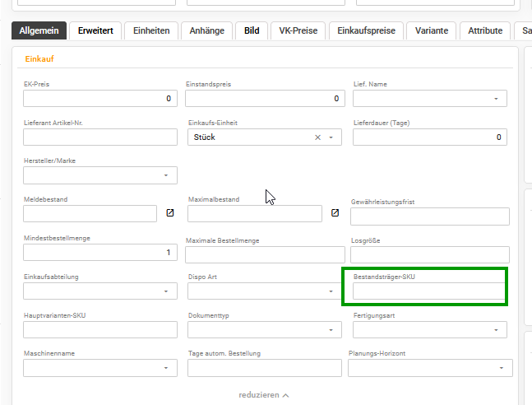Collapse section via reduzieren link

(264, 395)
